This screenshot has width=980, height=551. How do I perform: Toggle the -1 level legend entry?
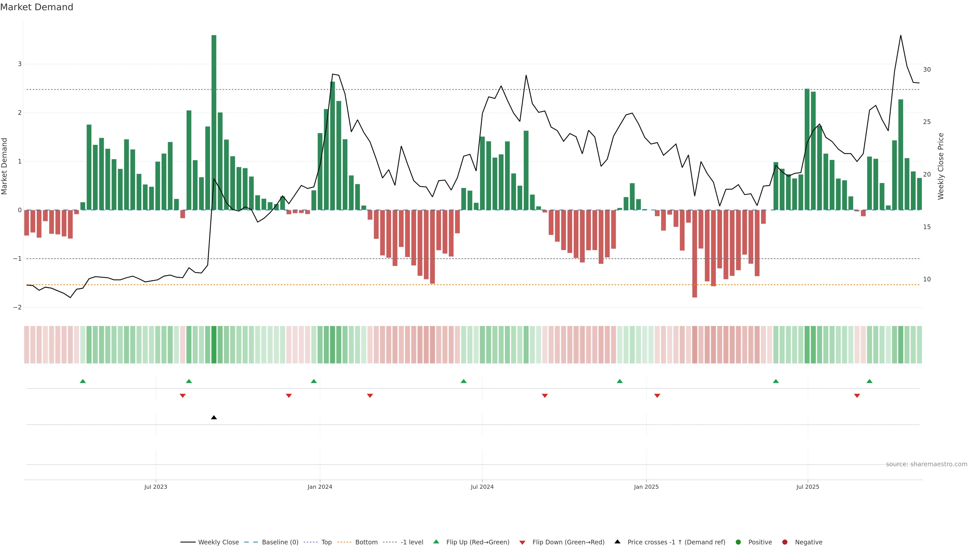point(412,542)
